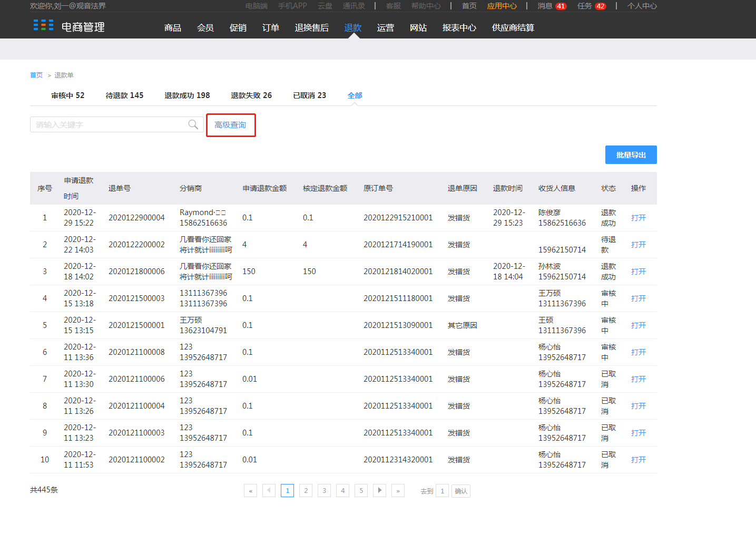Switch to 退款失败 26 tab
This screenshot has height=533, width=756.
251,95
